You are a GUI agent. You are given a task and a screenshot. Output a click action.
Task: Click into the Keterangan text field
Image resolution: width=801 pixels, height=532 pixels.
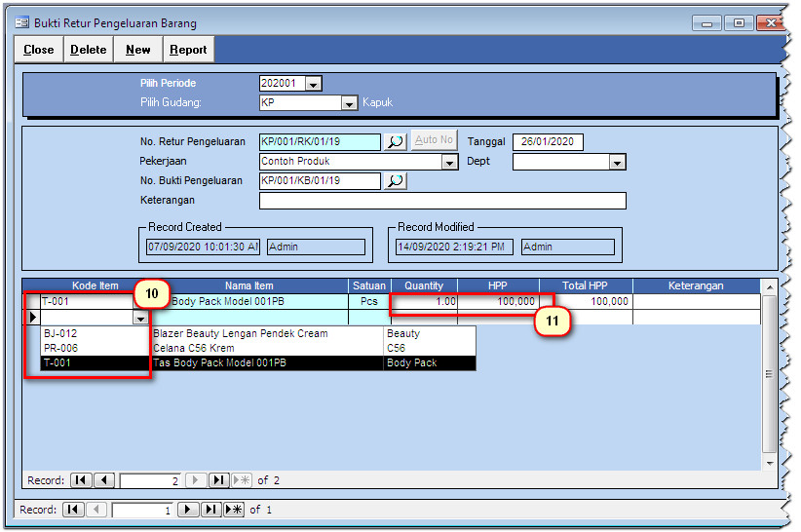tap(441, 201)
